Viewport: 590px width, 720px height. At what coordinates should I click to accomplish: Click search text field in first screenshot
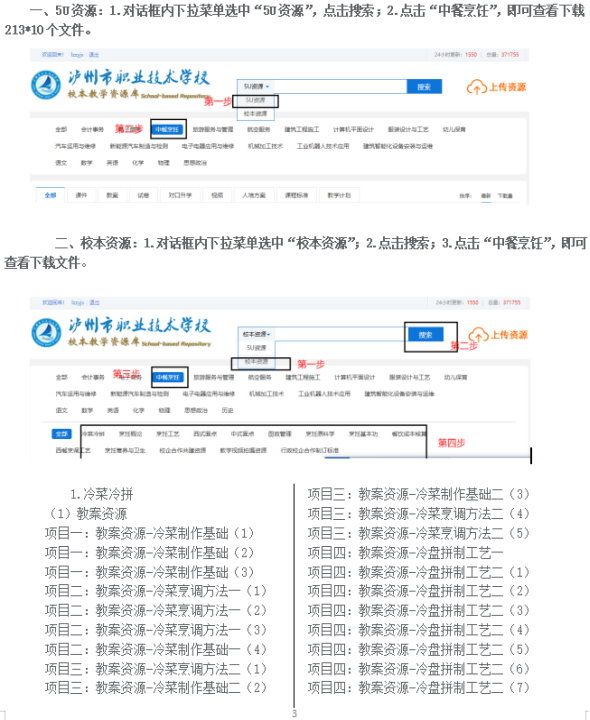click(x=340, y=86)
